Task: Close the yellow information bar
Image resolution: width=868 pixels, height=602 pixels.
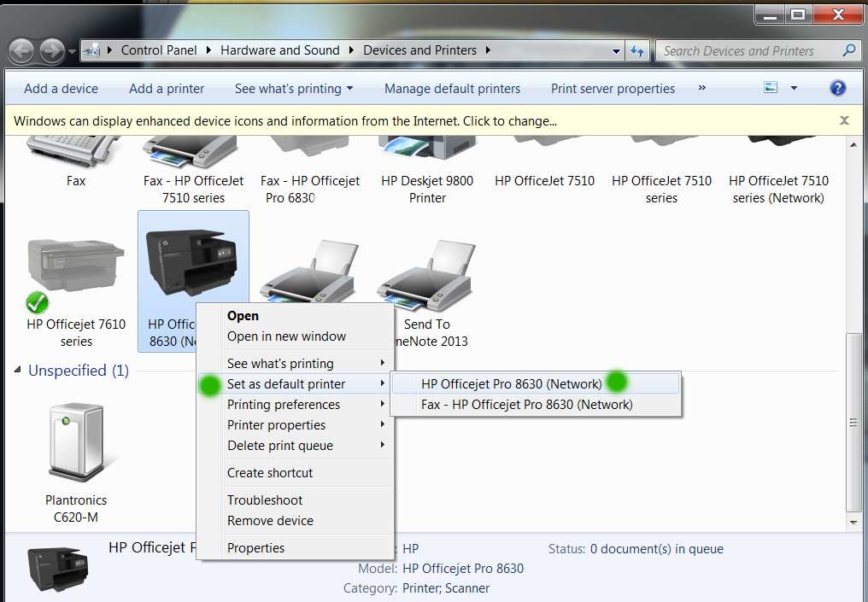Action: coord(844,120)
